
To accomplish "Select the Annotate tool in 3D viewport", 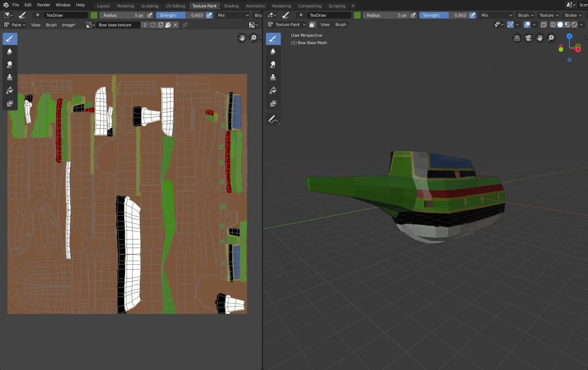I will pos(273,119).
